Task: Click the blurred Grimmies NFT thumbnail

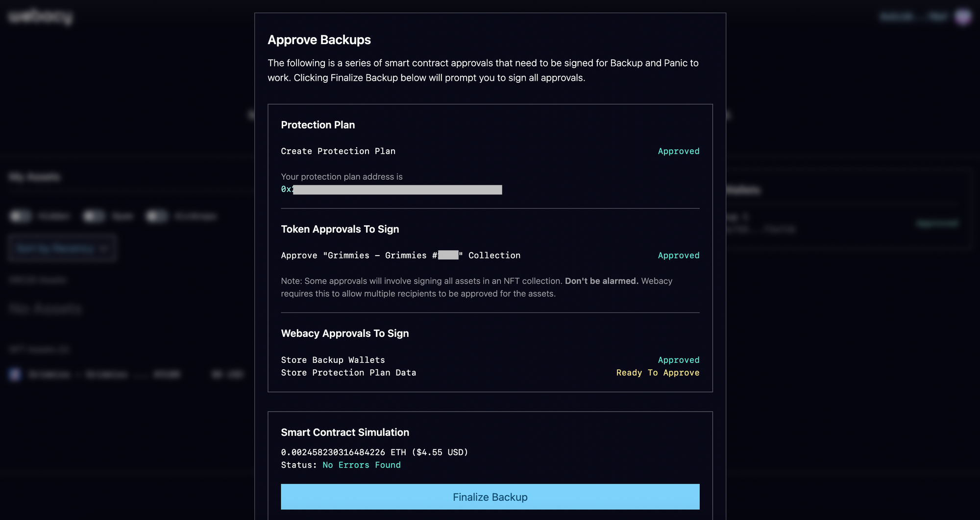Action: click(15, 375)
